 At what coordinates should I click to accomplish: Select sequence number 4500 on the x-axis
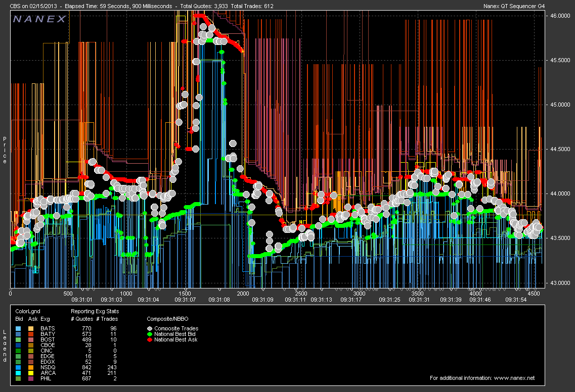pyautogui.click(x=534, y=293)
